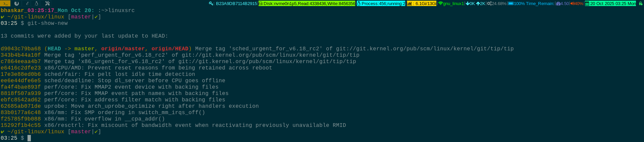Click the Linux penguin workspace icon
The height and width of the screenshot is (142, 644).
(x=37, y=3)
